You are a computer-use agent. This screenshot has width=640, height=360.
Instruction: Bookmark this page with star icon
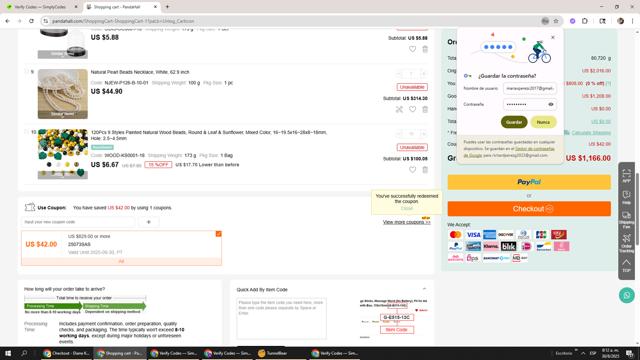point(556,21)
